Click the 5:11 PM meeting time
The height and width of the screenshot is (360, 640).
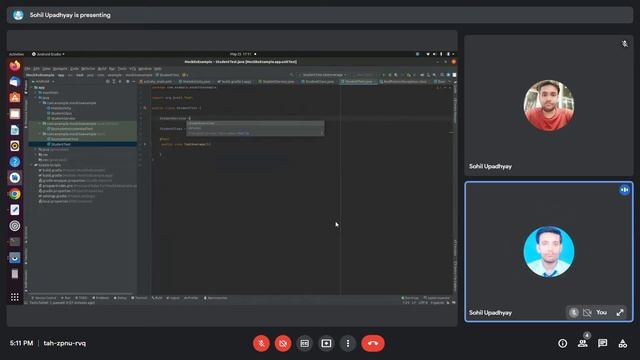21,343
